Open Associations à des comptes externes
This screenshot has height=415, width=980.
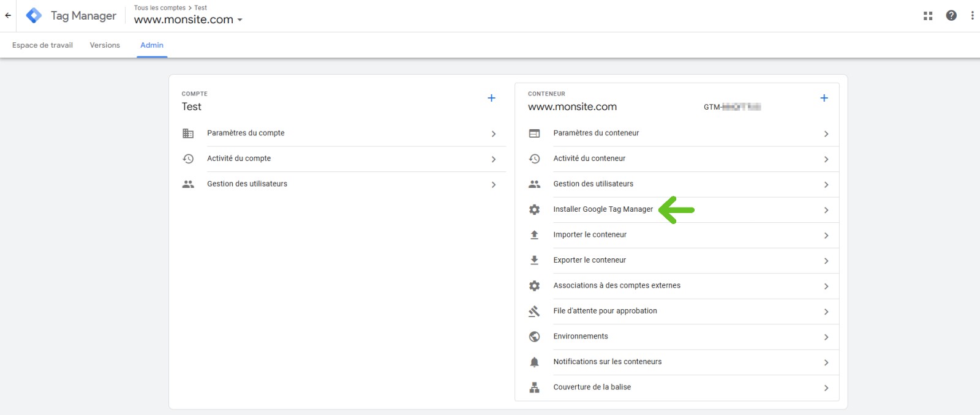coord(617,286)
